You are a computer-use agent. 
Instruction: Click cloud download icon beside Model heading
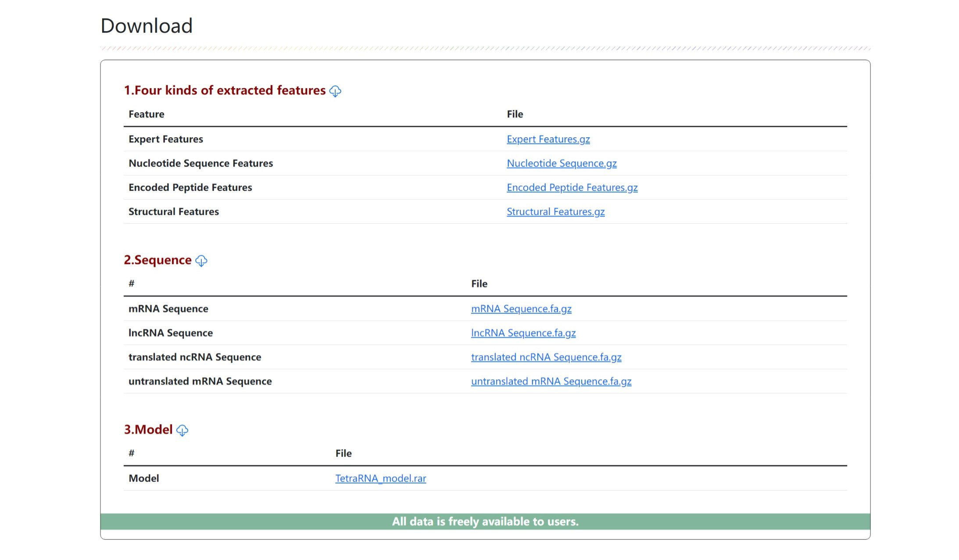182,431
